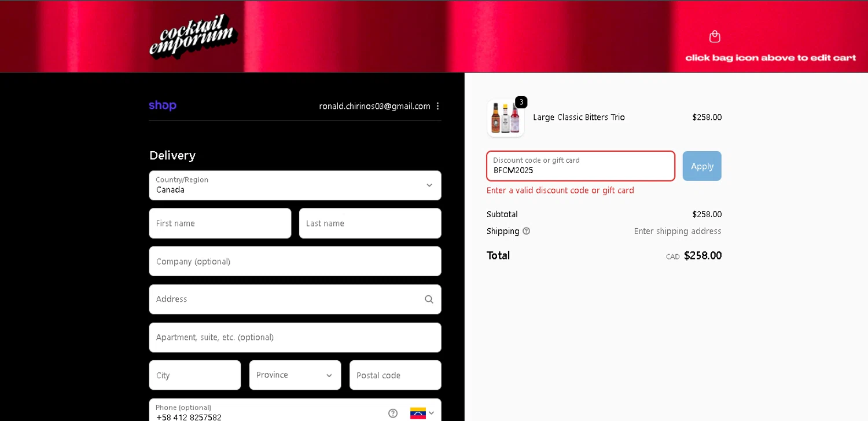
Task: Click the Last name field
Action: click(370, 224)
